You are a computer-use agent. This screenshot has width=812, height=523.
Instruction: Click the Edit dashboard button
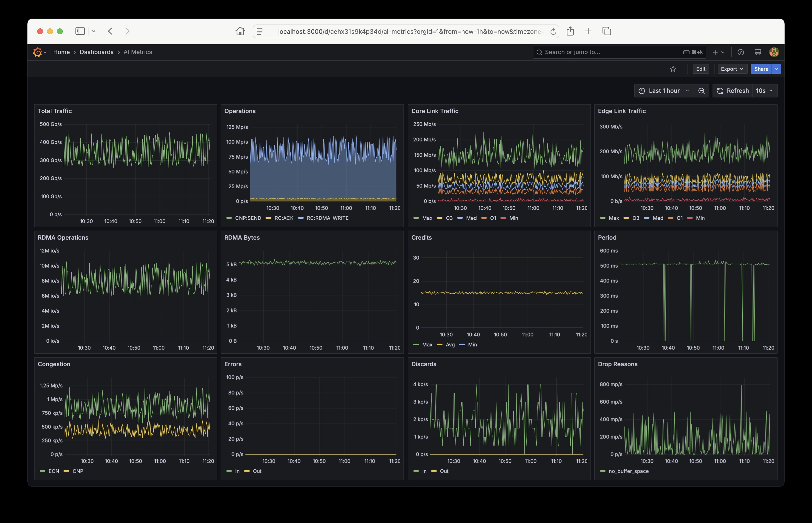click(701, 69)
